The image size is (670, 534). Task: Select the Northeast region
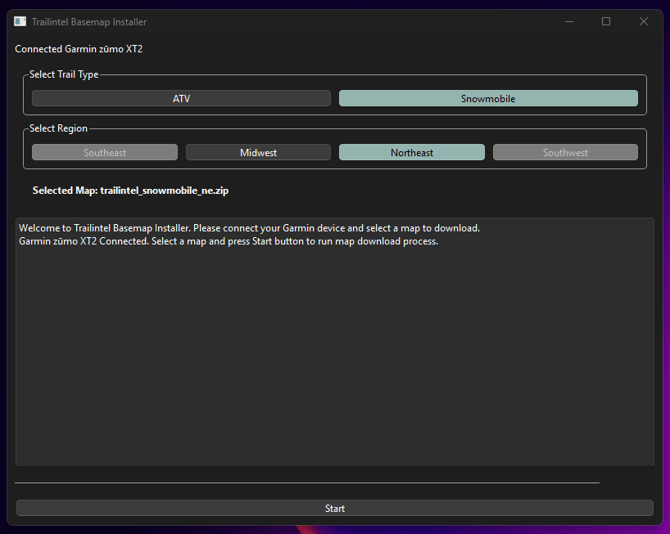coord(412,153)
